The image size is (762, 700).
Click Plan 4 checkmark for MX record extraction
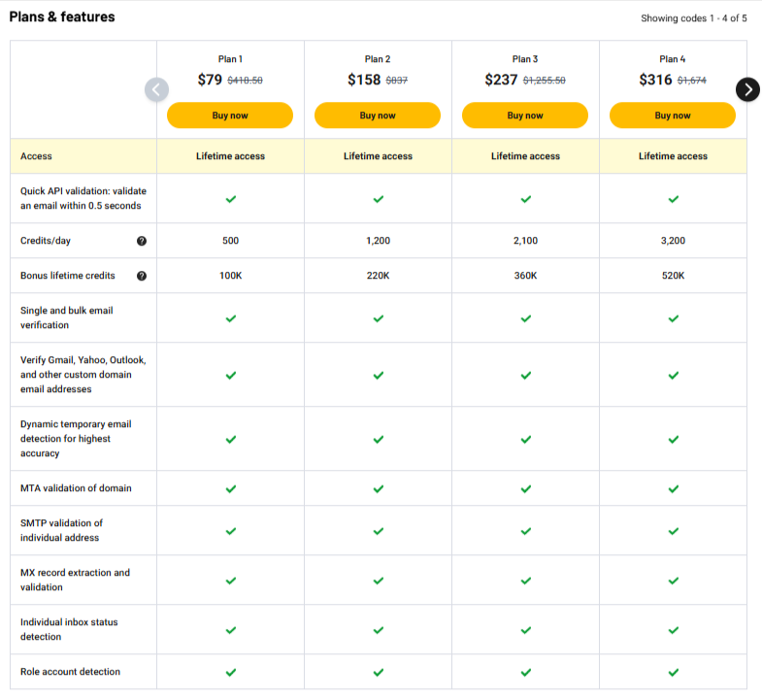[673, 581]
